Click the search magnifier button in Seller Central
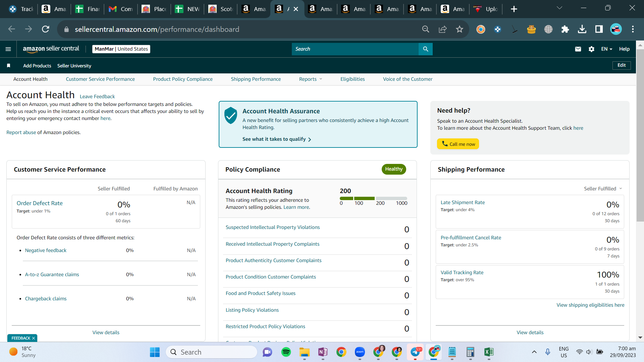Screen dimensions: 644x362 click(x=426, y=49)
